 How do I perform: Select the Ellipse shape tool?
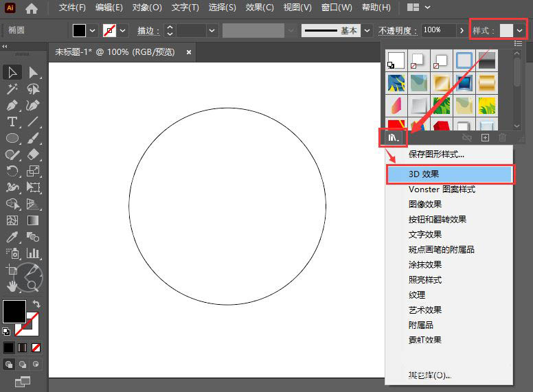[x=12, y=139]
